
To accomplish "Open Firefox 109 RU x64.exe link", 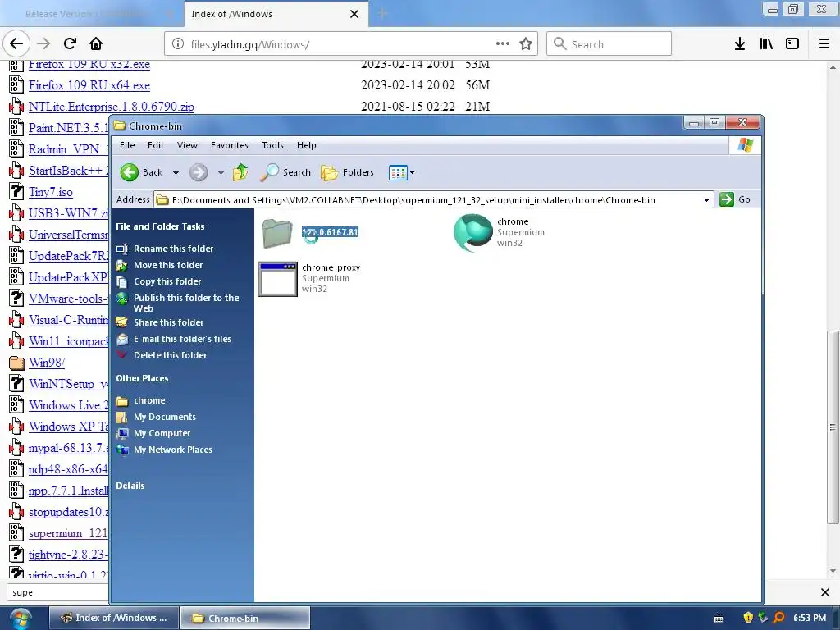I will click(x=89, y=85).
